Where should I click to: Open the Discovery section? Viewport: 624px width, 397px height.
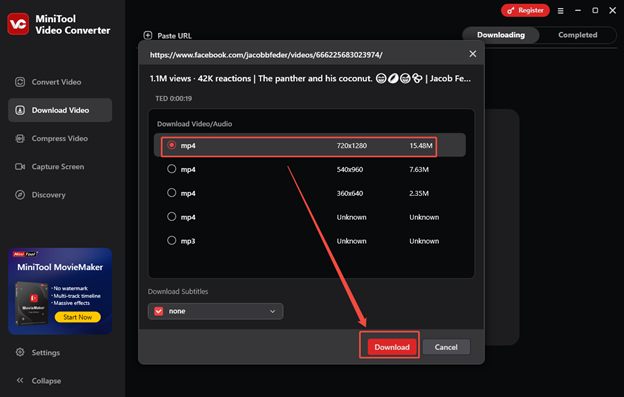[x=60, y=195]
